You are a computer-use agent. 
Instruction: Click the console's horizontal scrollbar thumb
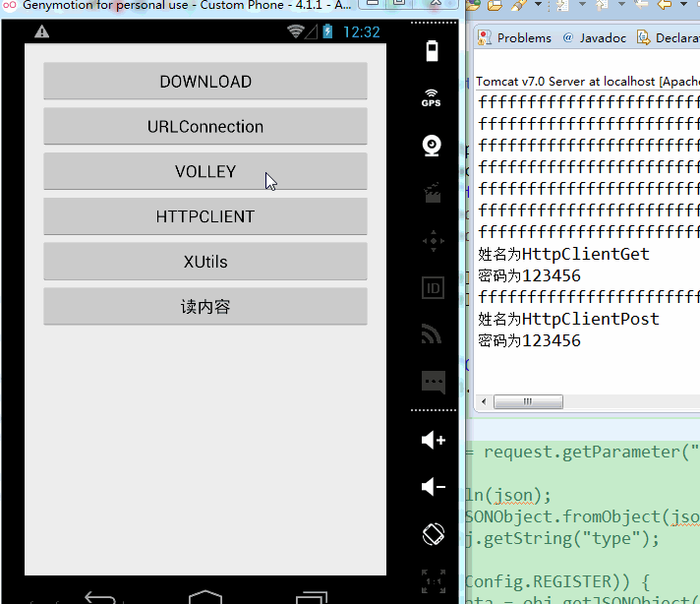click(x=528, y=401)
